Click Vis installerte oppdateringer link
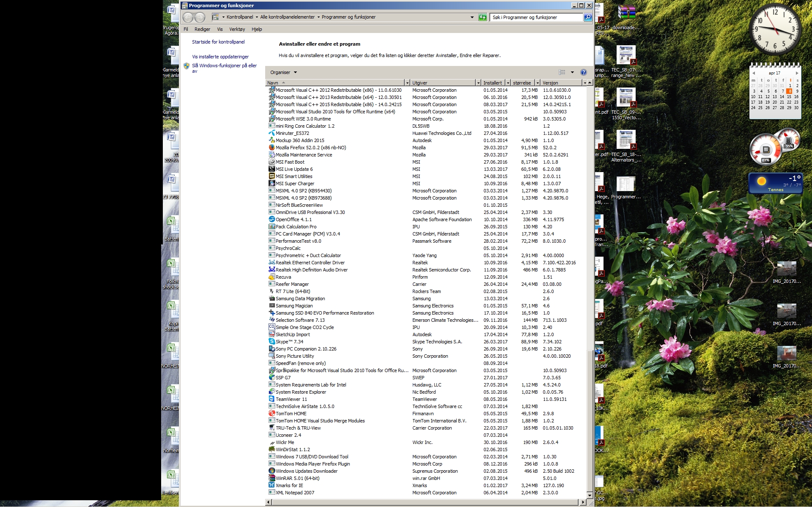This screenshot has width=812, height=507. coord(220,57)
